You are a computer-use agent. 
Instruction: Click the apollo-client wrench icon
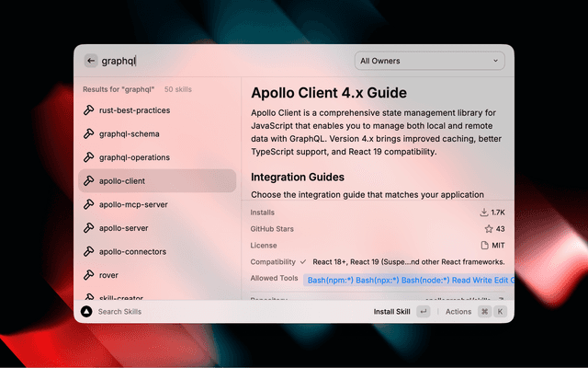click(89, 181)
